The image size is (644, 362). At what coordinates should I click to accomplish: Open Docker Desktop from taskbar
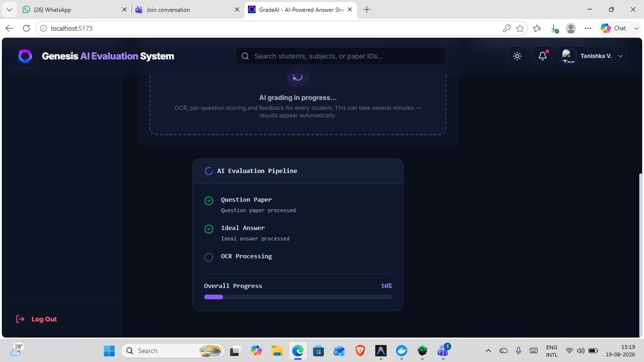402,351
